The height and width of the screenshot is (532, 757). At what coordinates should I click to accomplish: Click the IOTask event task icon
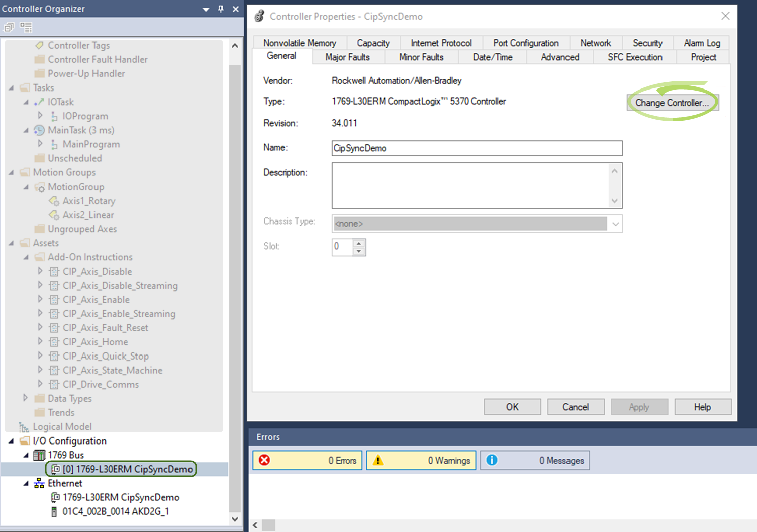[39, 102]
